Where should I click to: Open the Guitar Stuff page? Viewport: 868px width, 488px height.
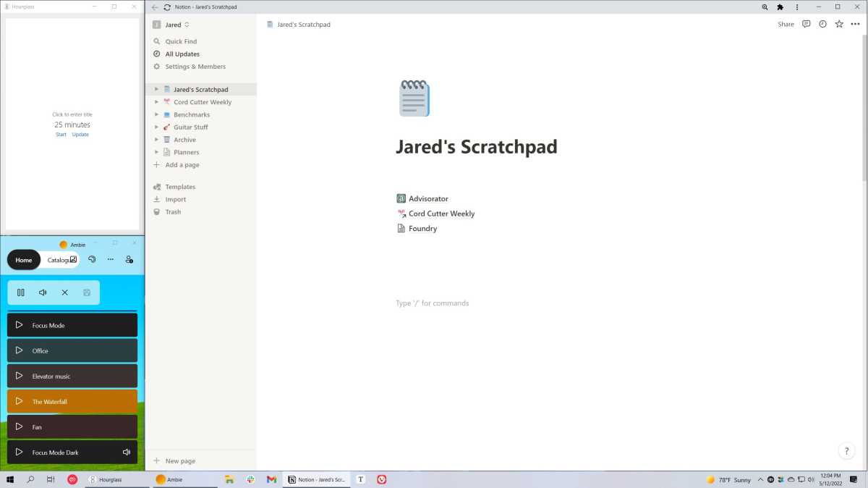191,127
